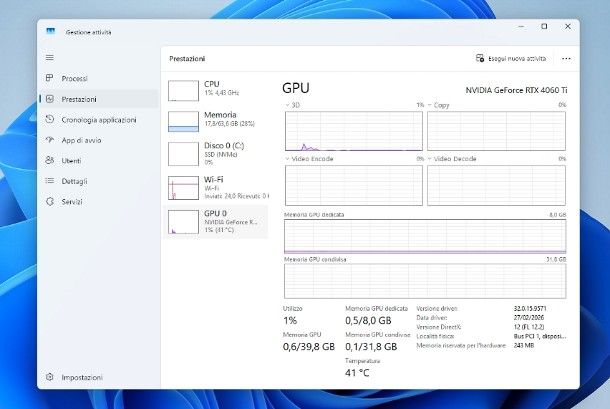Image resolution: width=610 pixels, height=409 pixels.
Task: Open App di avvio page
Action: (x=99, y=140)
